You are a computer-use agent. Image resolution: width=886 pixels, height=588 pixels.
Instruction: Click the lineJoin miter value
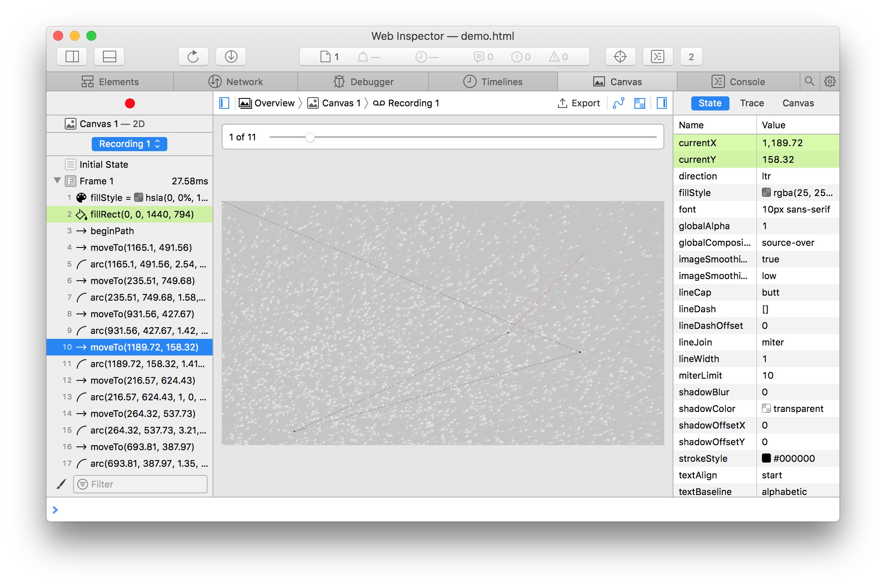coord(773,342)
